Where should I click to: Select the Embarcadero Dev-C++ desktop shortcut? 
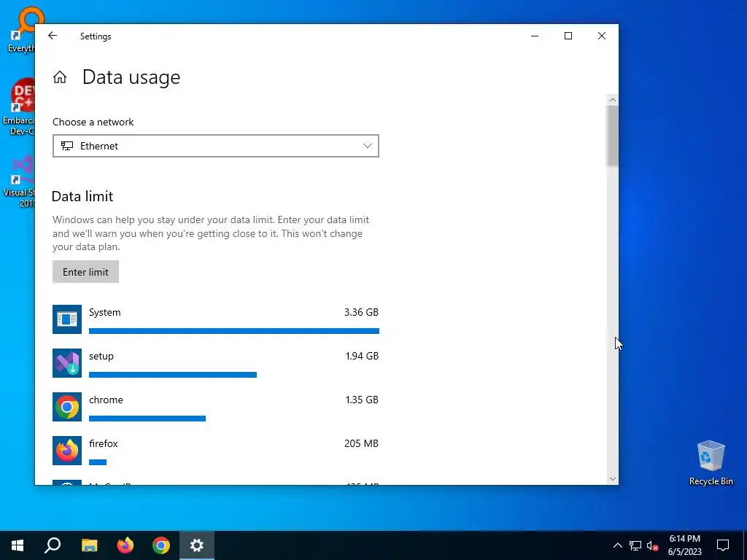tap(19, 106)
